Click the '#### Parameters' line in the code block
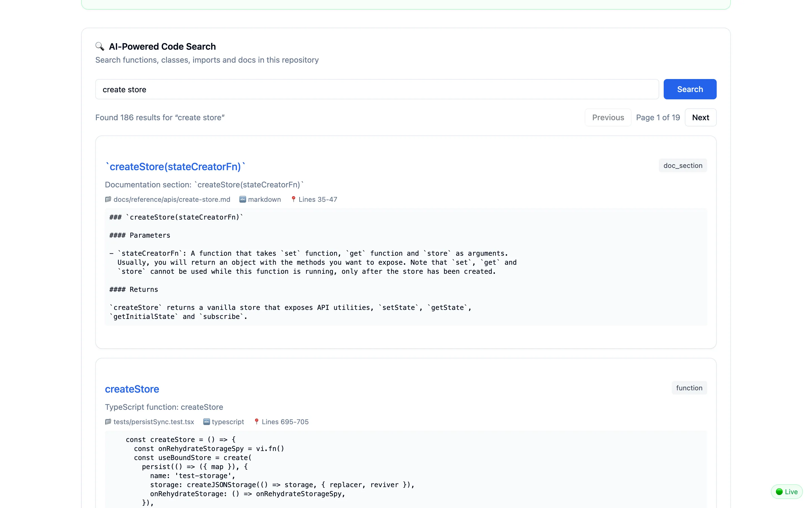Viewport: 812px width, 508px height. coord(140,235)
